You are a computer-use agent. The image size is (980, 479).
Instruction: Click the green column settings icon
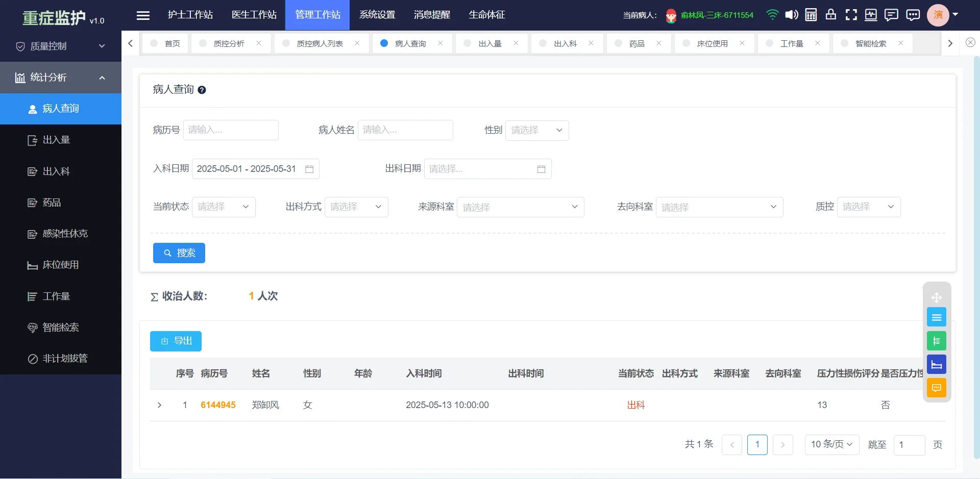(937, 340)
